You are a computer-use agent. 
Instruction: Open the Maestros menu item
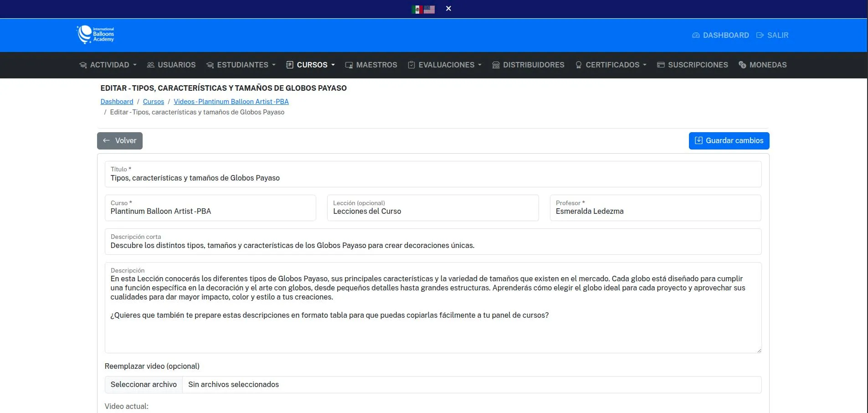tap(371, 65)
